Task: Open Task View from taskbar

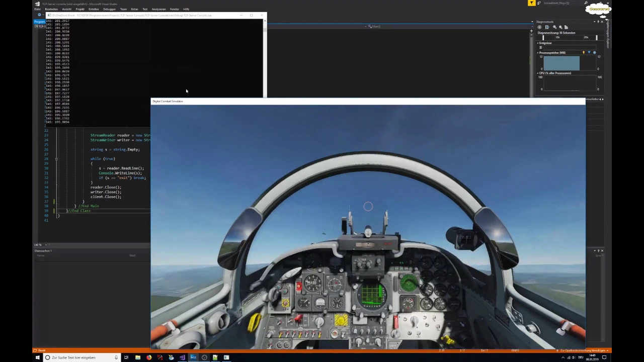Action: click(126, 357)
